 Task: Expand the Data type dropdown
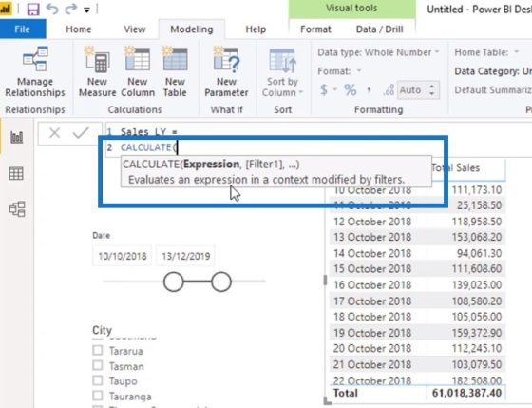point(378,52)
